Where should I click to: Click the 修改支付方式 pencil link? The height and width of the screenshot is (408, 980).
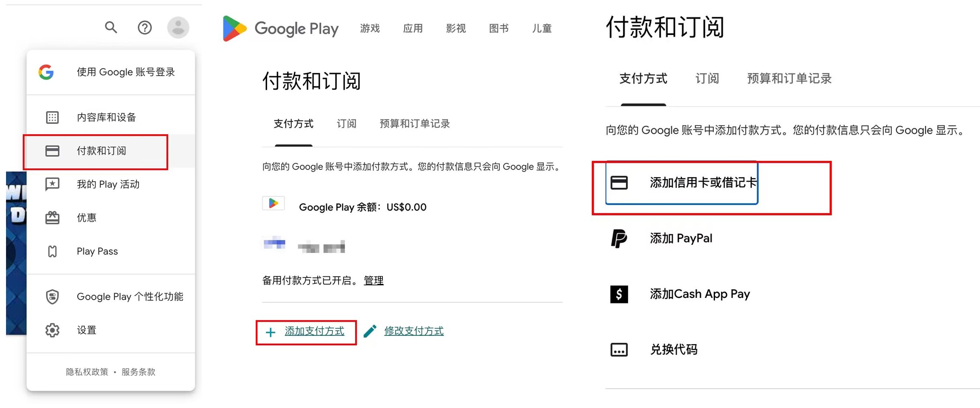[414, 331]
